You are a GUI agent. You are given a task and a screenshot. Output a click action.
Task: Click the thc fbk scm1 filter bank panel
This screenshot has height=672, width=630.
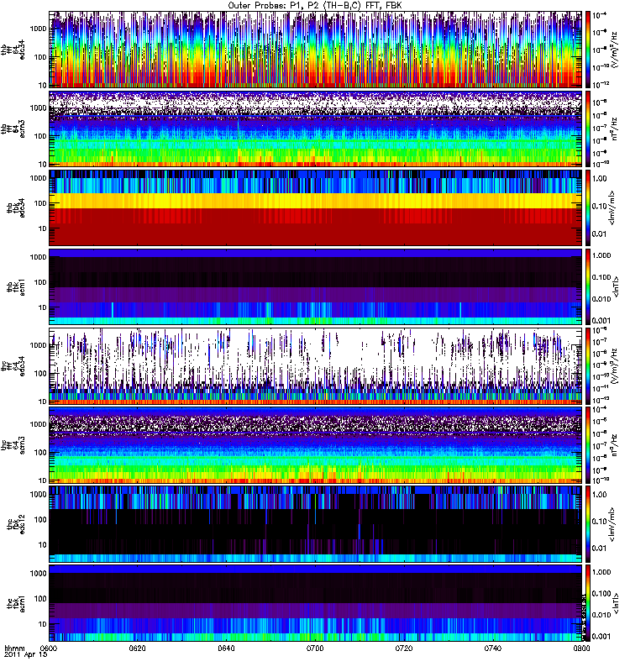click(316, 603)
